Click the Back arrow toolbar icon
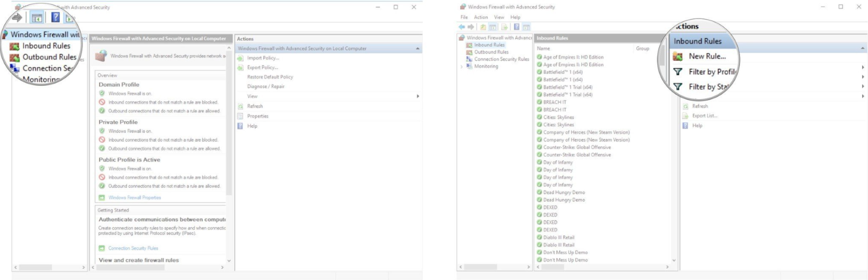Screen dimensions: 868x280 pos(462,27)
